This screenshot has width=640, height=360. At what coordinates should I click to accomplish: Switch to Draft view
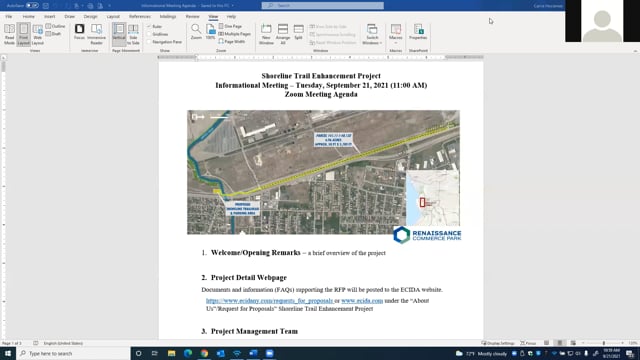[x=54, y=34]
